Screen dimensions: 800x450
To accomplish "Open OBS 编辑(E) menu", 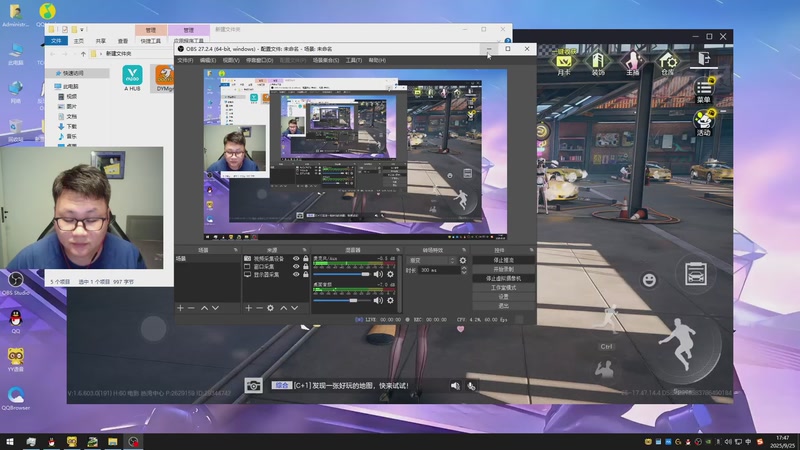I will coord(208,60).
